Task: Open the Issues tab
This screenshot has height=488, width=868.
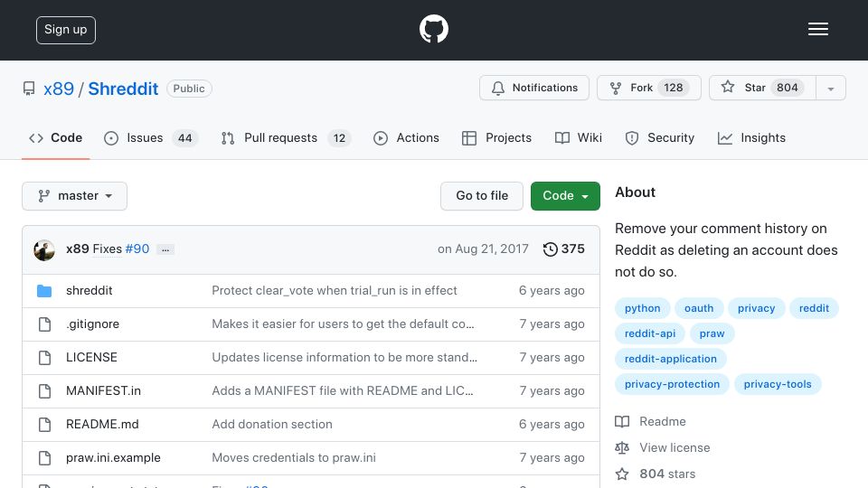Action: [150, 137]
